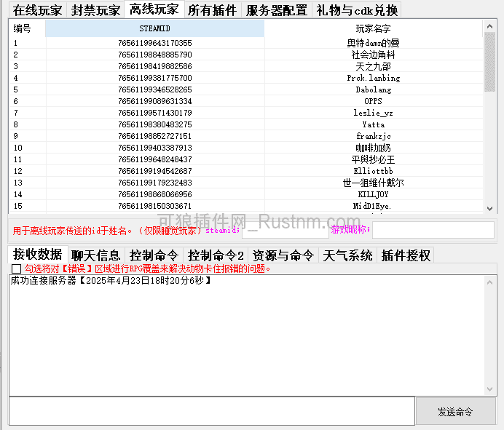Focus the steamid input field
The height and width of the screenshot is (430, 504).
tap(286, 230)
